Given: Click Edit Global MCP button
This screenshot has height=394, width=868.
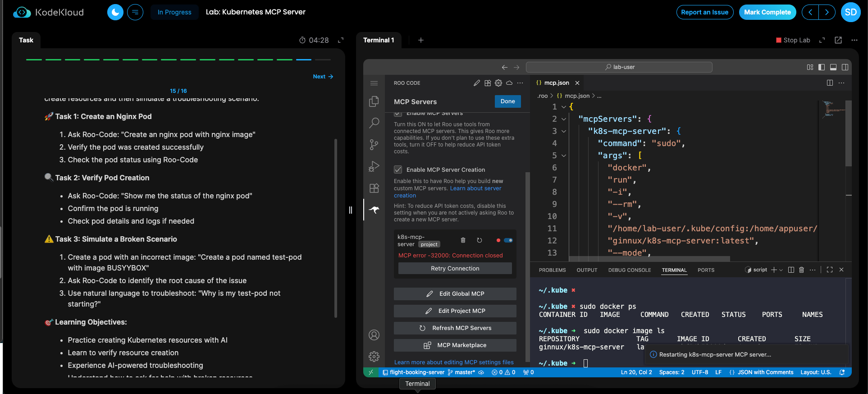Looking at the screenshot, I should pos(455,294).
